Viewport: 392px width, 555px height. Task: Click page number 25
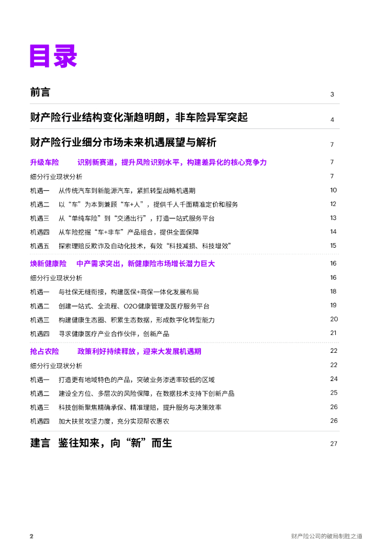tap(334, 392)
